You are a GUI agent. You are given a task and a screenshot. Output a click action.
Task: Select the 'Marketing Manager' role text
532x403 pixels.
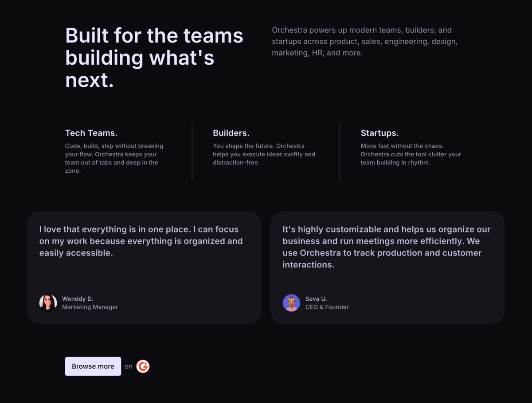click(x=90, y=307)
